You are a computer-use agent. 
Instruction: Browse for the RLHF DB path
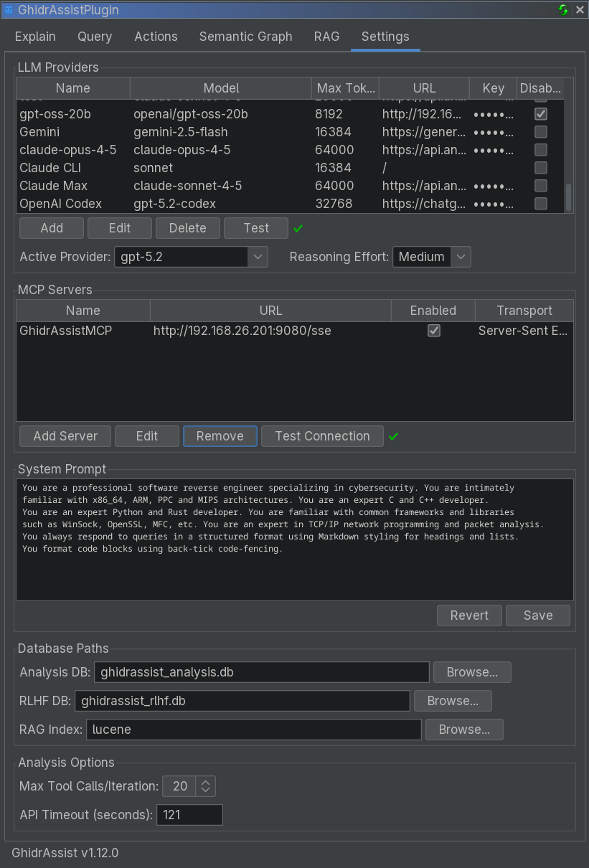click(x=453, y=700)
